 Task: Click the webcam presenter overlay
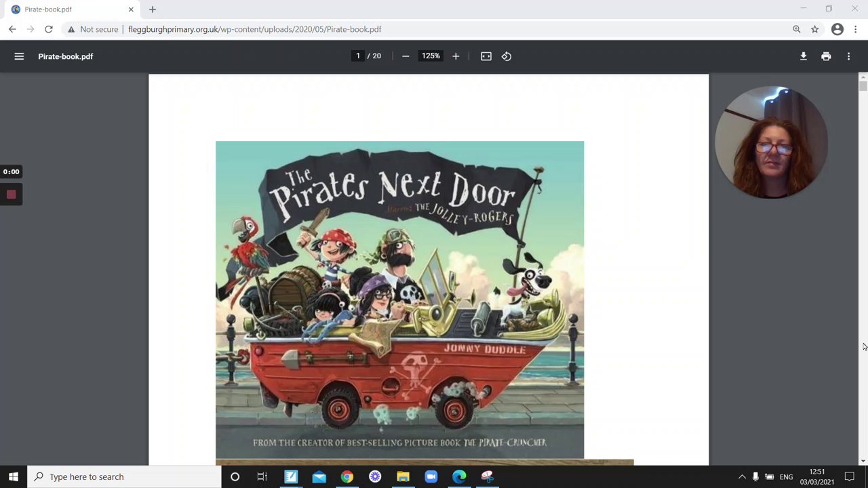772,142
